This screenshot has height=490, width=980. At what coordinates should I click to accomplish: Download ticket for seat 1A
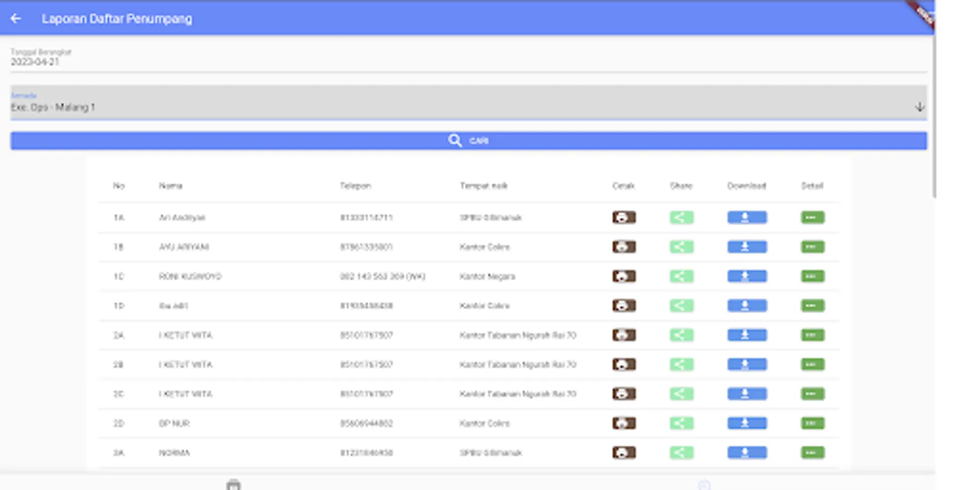pyautogui.click(x=747, y=218)
